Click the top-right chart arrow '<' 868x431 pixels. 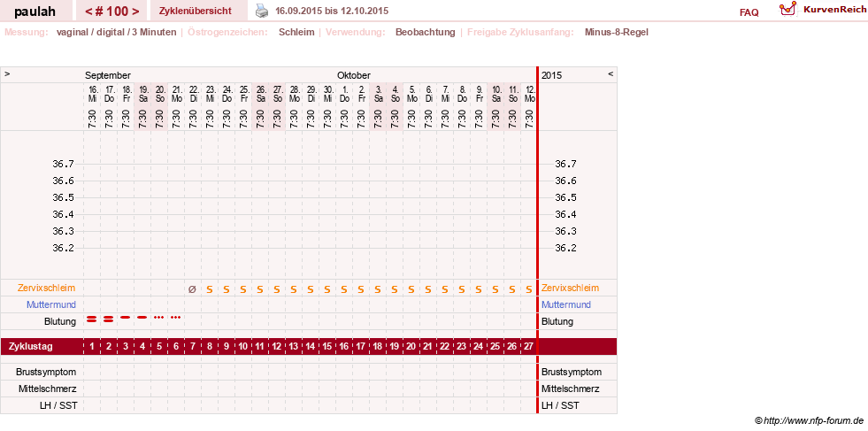(611, 73)
